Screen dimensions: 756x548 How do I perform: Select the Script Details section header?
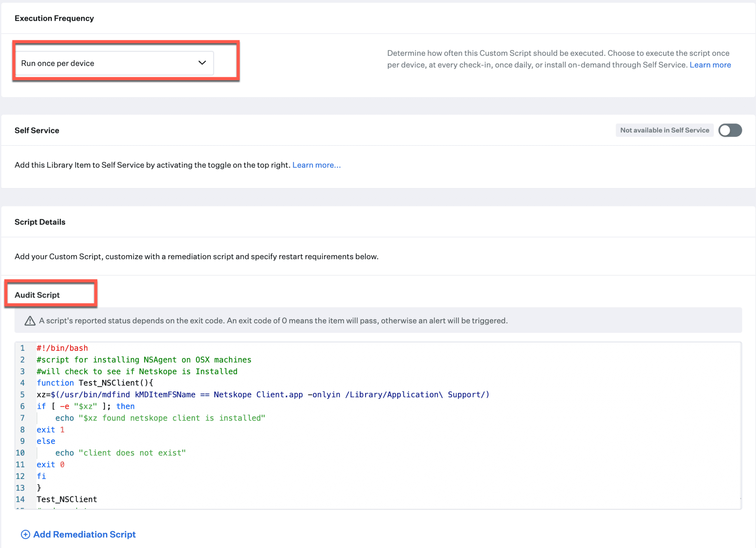(x=40, y=222)
